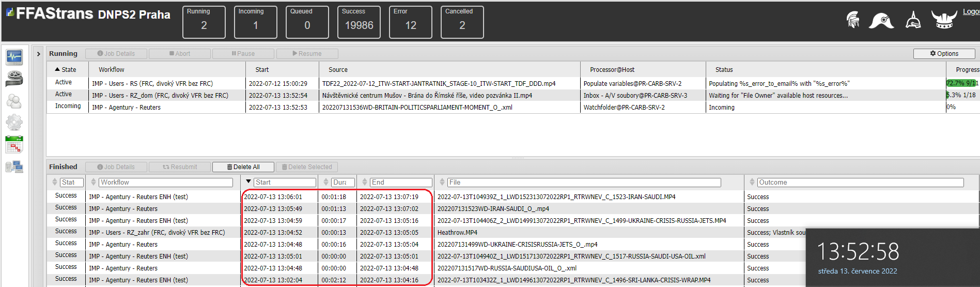Expand the sidebar with chevron arrow
Image resolution: width=980 pixels, height=287 pixels.
pyautogui.click(x=39, y=54)
